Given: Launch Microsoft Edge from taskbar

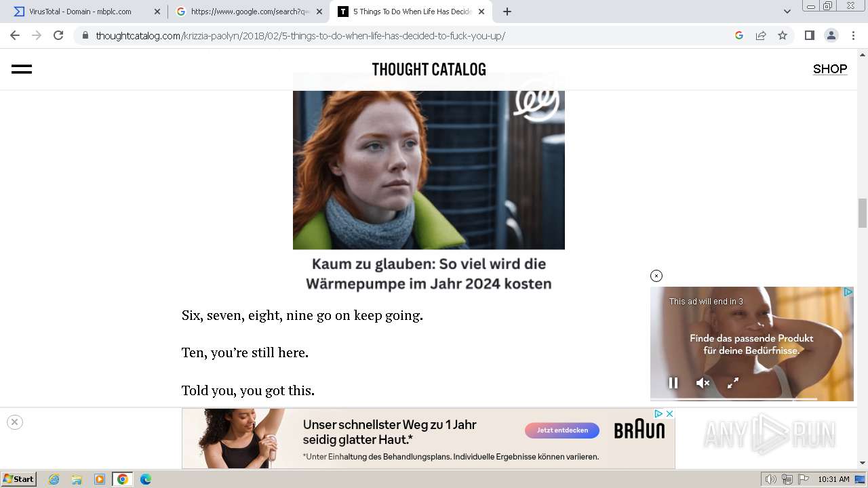Looking at the screenshot, I should pyautogui.click(x=146, y=479).
